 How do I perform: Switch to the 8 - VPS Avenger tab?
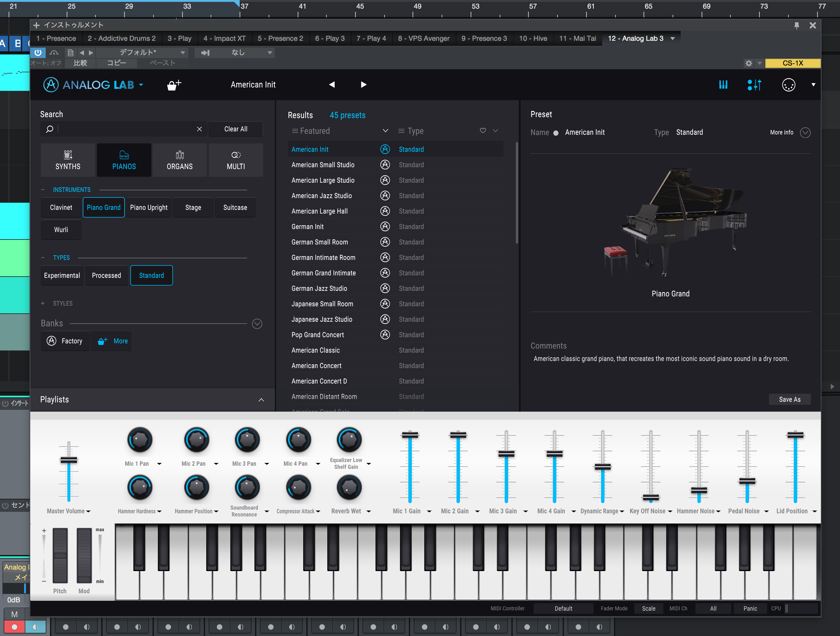[423, 38]
